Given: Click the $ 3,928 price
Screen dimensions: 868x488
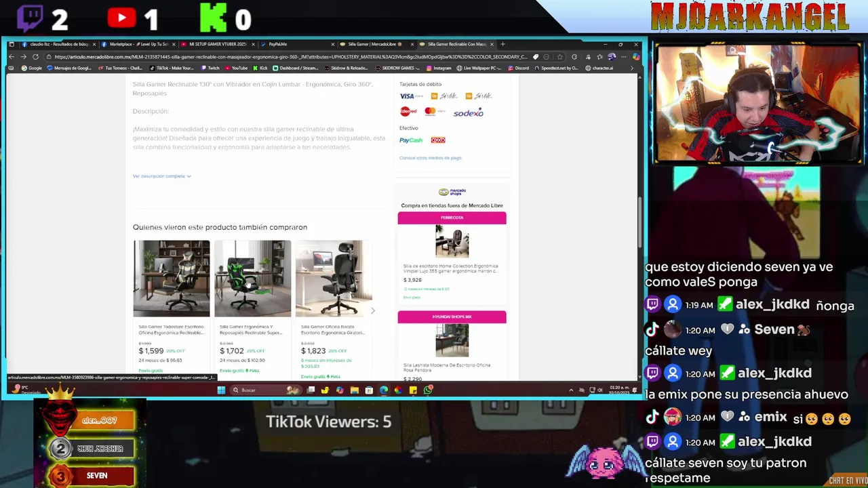Looking at the screenshot, I should (412, 280).
